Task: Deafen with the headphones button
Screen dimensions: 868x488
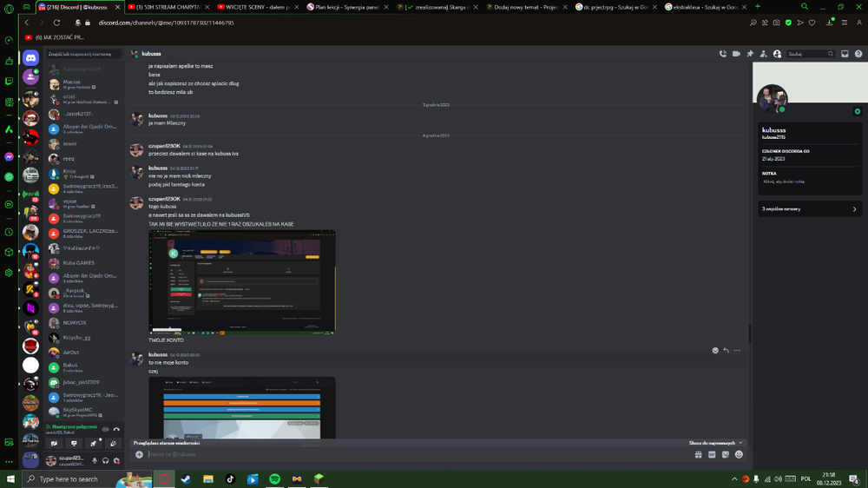Action: (x=106, y=460)
